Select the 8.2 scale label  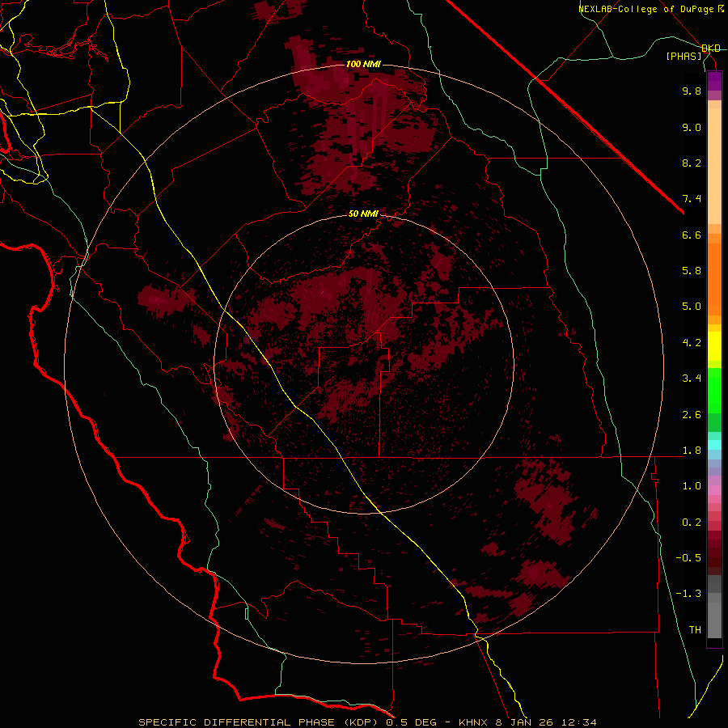pos(692,163)
